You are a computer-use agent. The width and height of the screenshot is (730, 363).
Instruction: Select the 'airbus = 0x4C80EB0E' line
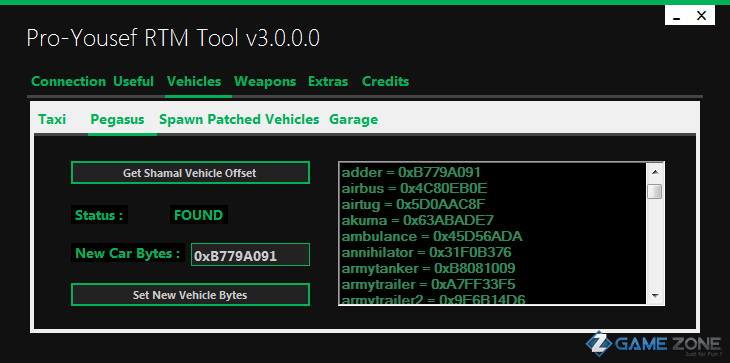[414, 188]
